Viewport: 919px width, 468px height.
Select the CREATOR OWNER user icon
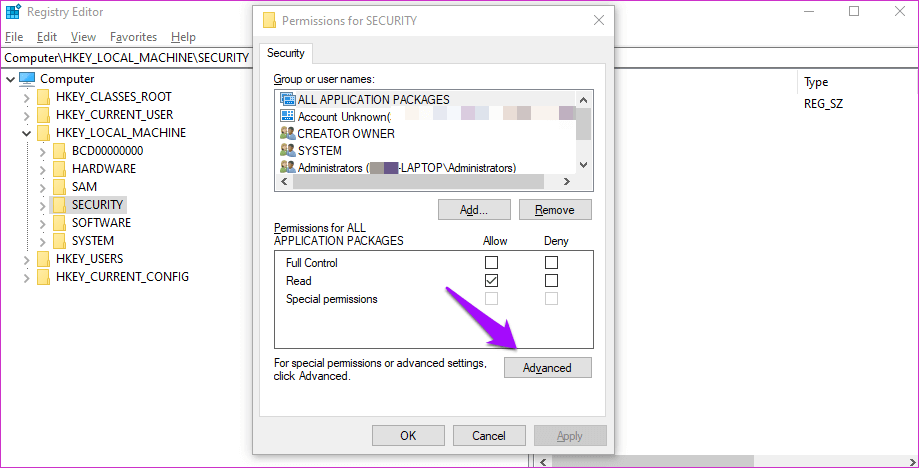288,133
